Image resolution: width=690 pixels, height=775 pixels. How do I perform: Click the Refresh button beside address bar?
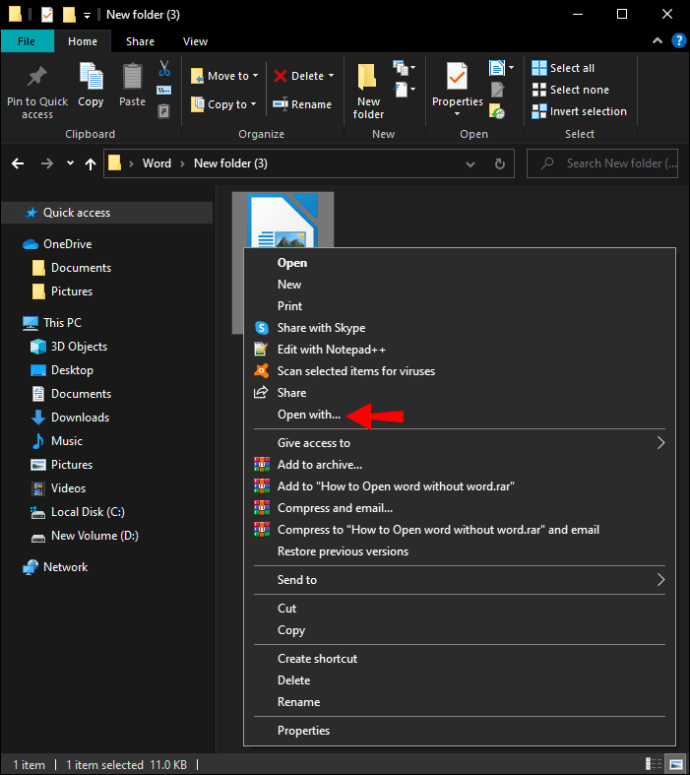tap(500, 164)
